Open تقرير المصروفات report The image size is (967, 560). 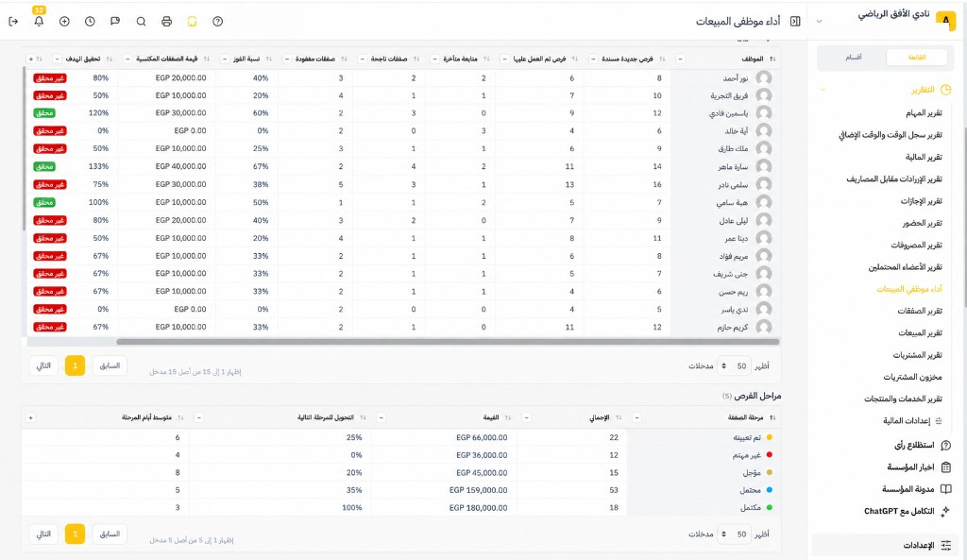(x=916, y=246)
